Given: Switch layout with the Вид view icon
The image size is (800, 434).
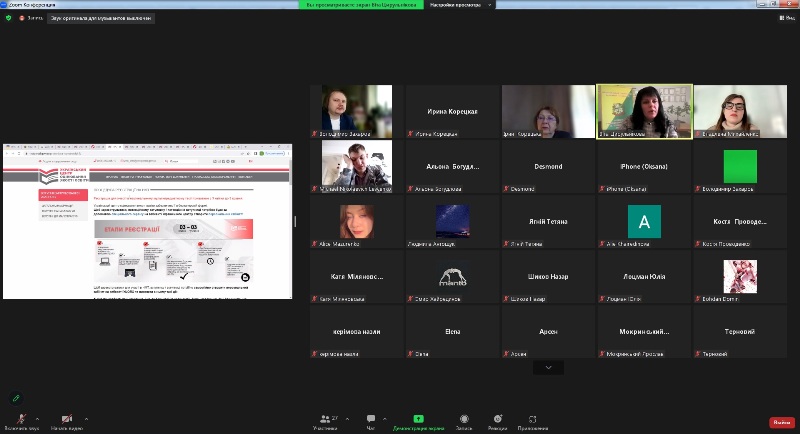Looking at the screenshot, I should pos(787,18).
